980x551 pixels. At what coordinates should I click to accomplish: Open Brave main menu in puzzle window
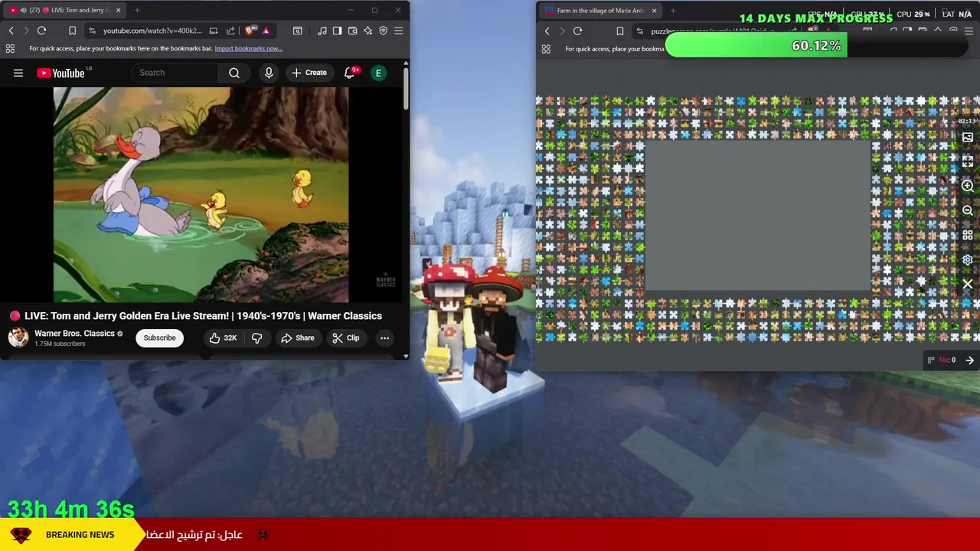pyautogui.click(x=969, y=31)
